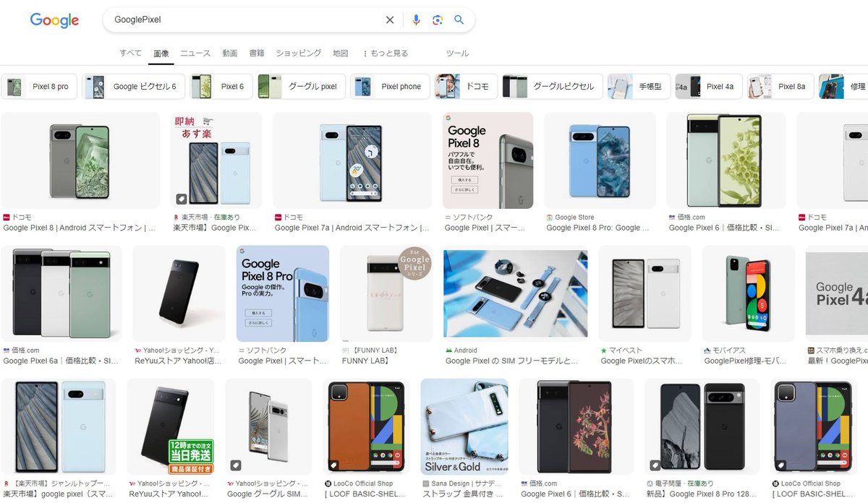Open the blue Pixel 8 Pro Google Store image

pyautogui.click(x=600, y=160)
